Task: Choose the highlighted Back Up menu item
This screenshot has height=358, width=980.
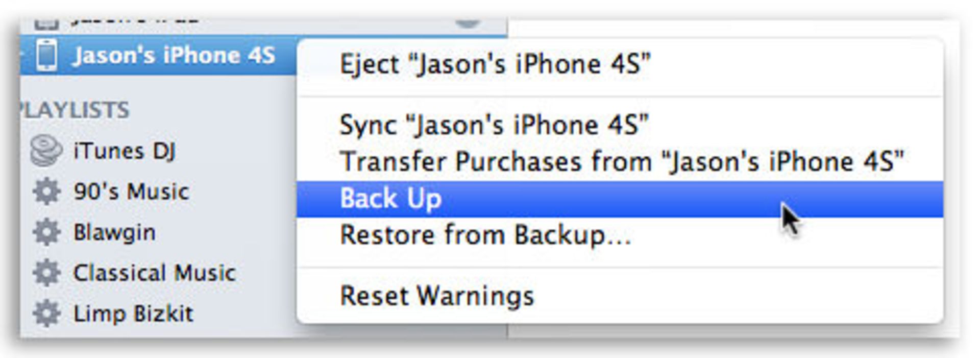Action: click(620, 199)
